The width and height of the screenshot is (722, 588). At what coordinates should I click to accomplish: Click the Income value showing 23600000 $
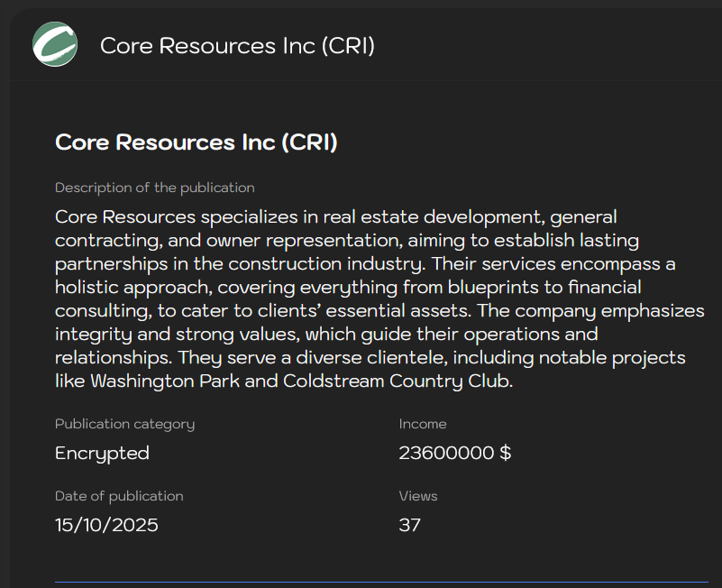[x=454, y=453]
